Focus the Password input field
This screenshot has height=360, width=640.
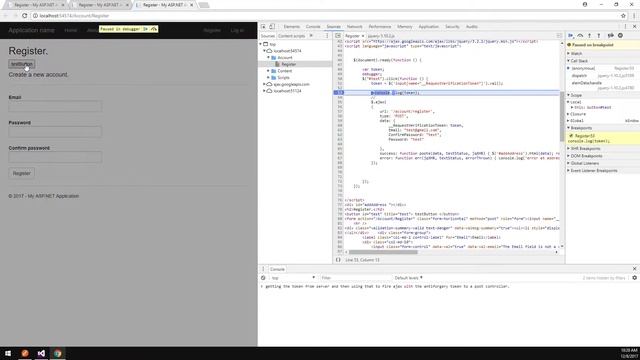pyautogui.click(x=55, y=131)
